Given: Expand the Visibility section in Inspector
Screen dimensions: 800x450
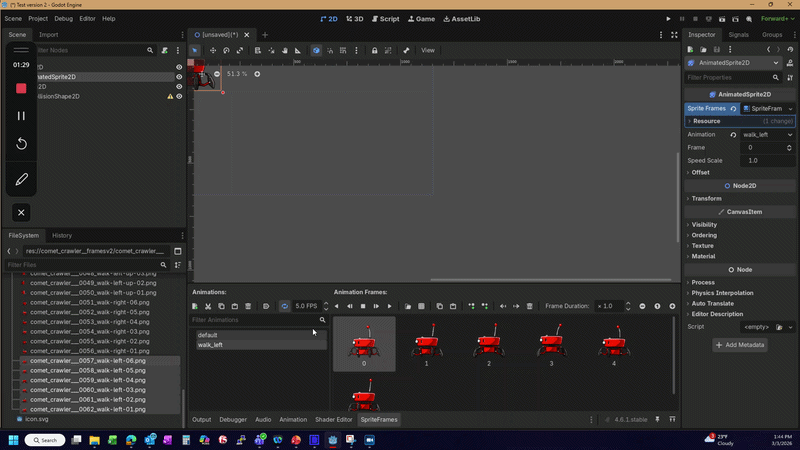Looking at the screenshot, I should point(704,225).
